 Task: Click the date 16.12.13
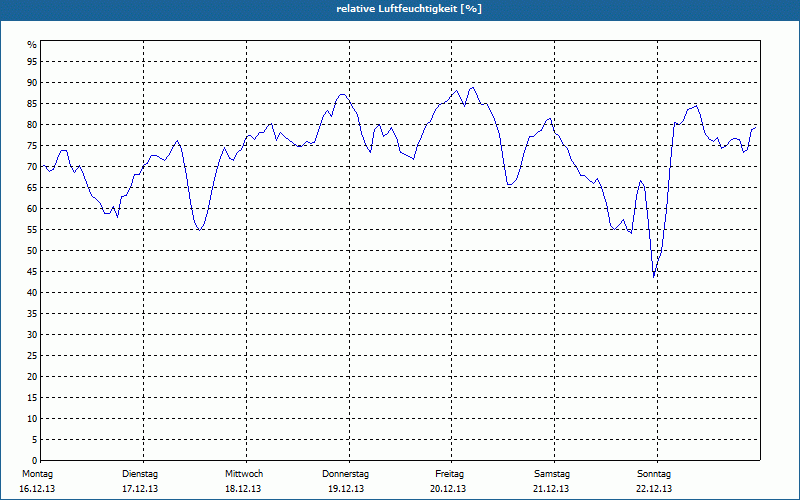coord(37,489)
